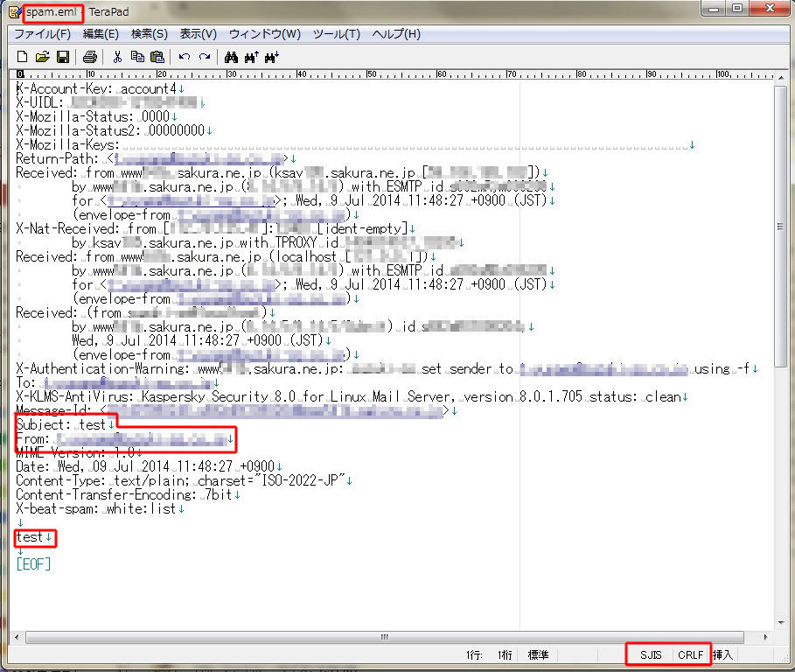Open the 検索(S) menu
The image size is (795, 672).
149,34
